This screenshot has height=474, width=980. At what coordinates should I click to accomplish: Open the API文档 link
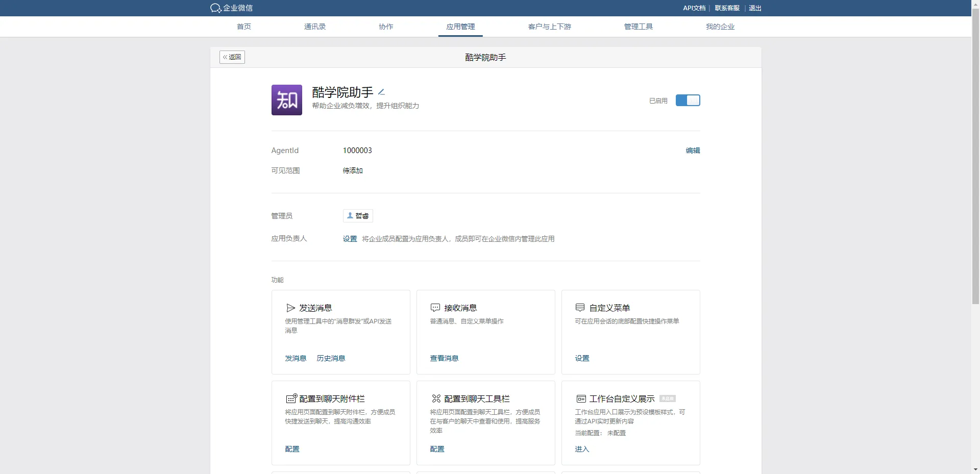[x=694, y=8]
